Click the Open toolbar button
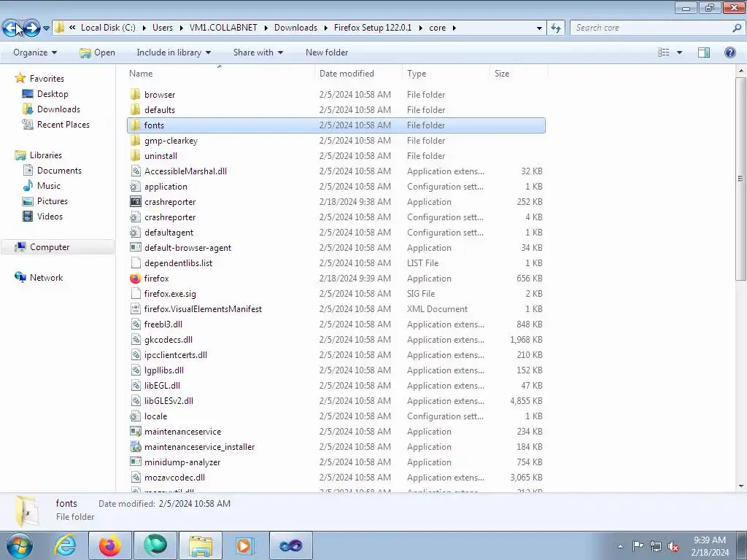 coord(97,52)
